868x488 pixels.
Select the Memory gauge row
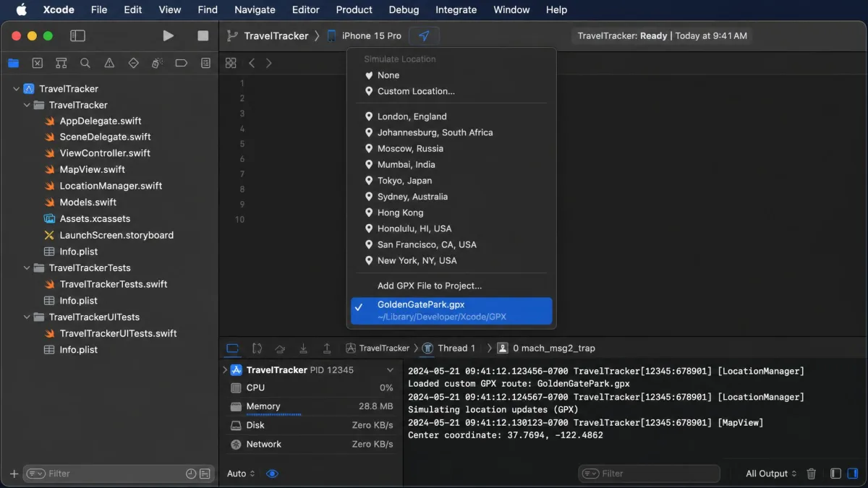311,407
